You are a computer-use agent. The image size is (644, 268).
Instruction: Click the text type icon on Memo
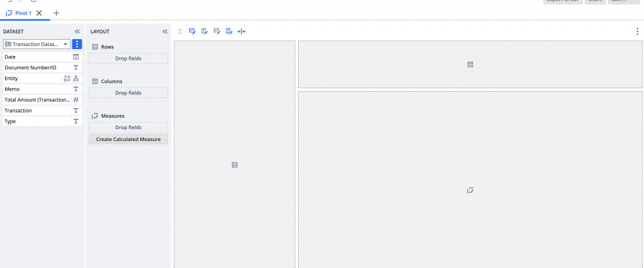point(75,89)
